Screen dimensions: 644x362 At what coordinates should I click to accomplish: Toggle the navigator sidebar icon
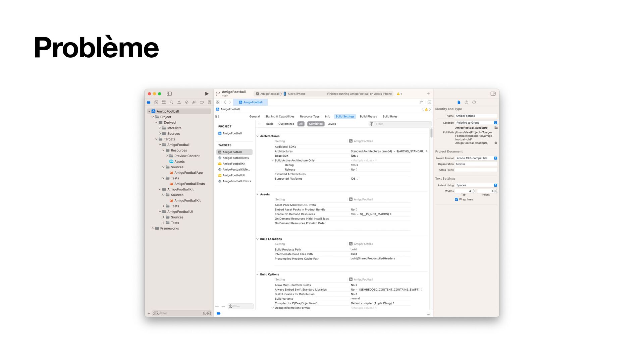point(169,94)
